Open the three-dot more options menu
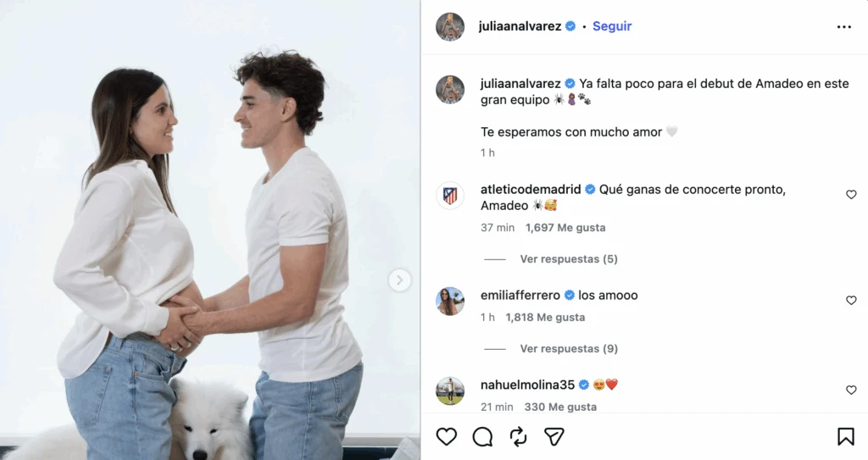 click(x=843, y=26)
